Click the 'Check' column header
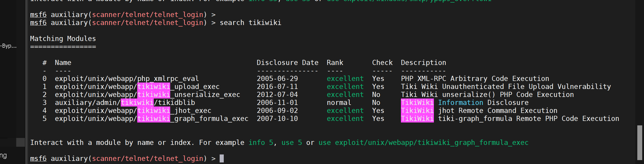The width and height of the screenshot is (644, 164). (x=382, y=63)
